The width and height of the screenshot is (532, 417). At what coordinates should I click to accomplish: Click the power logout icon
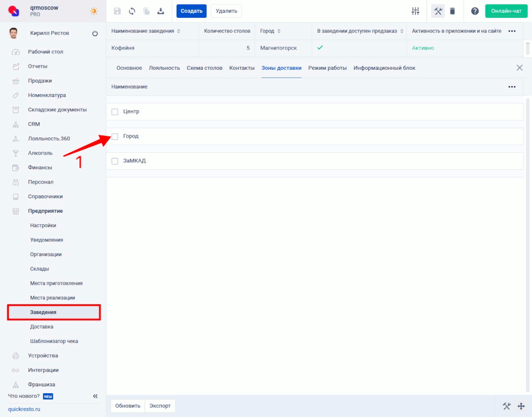pos(95,34)
